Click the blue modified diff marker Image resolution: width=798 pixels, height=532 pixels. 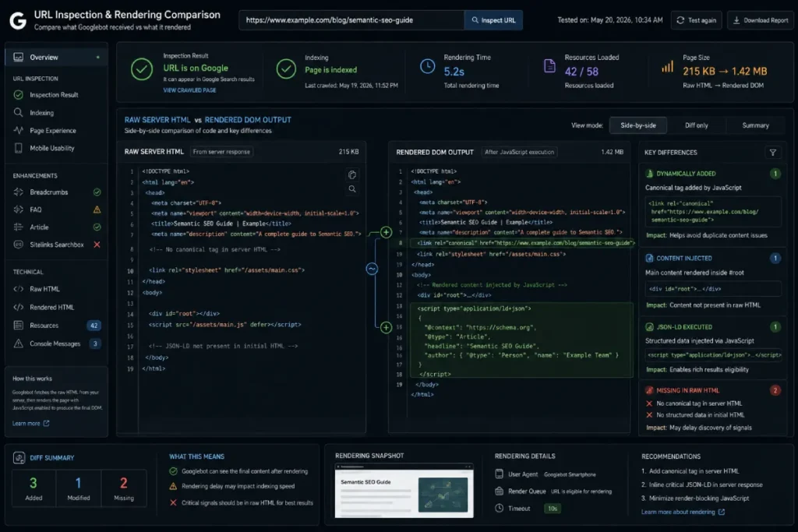tap(372, 269)
